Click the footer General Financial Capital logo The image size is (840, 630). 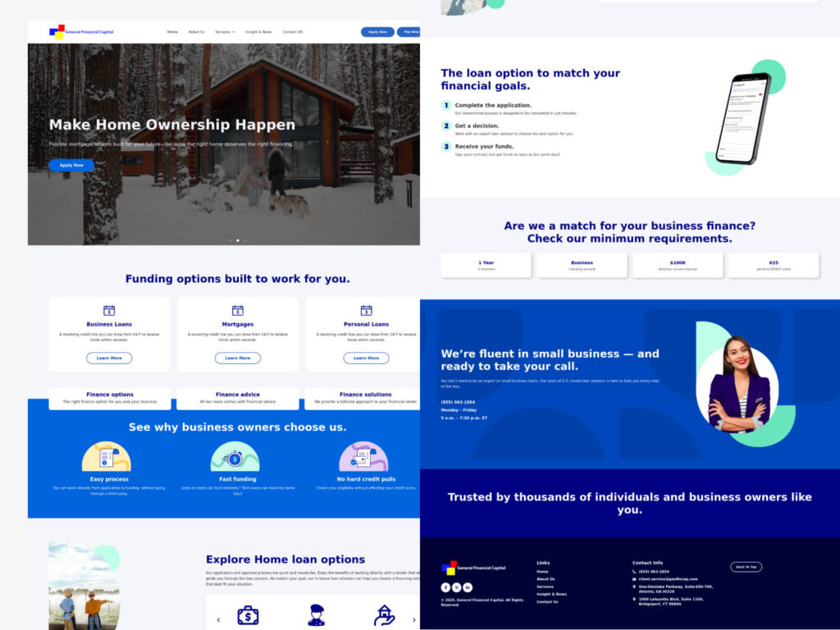(473, 568)
